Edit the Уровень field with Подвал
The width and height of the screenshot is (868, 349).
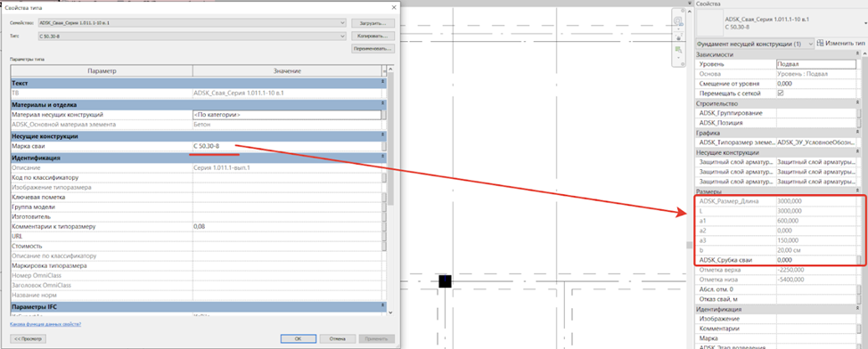[816, 64]
